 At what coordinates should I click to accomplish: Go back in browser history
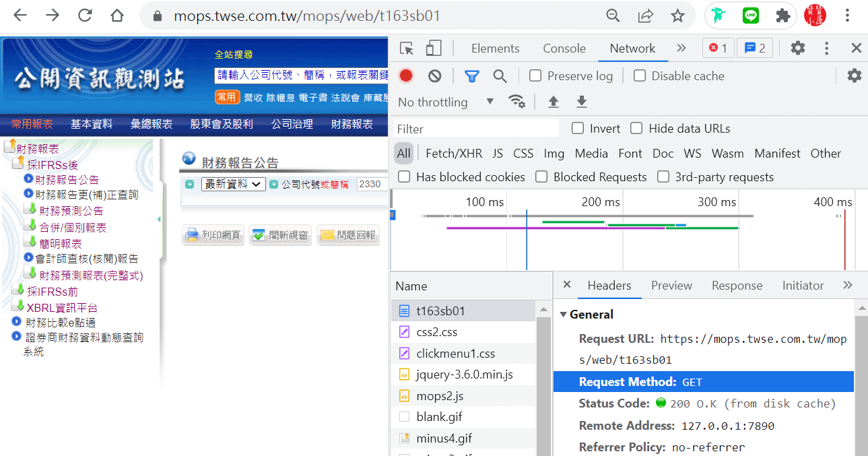pyautogui.click(x=20, y=15)
